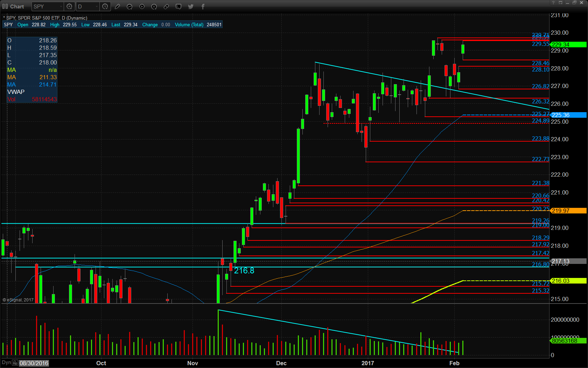This screenshot has width=588, height=368.
Task: Share chart via Twitter icon
Action: [191, 6]
